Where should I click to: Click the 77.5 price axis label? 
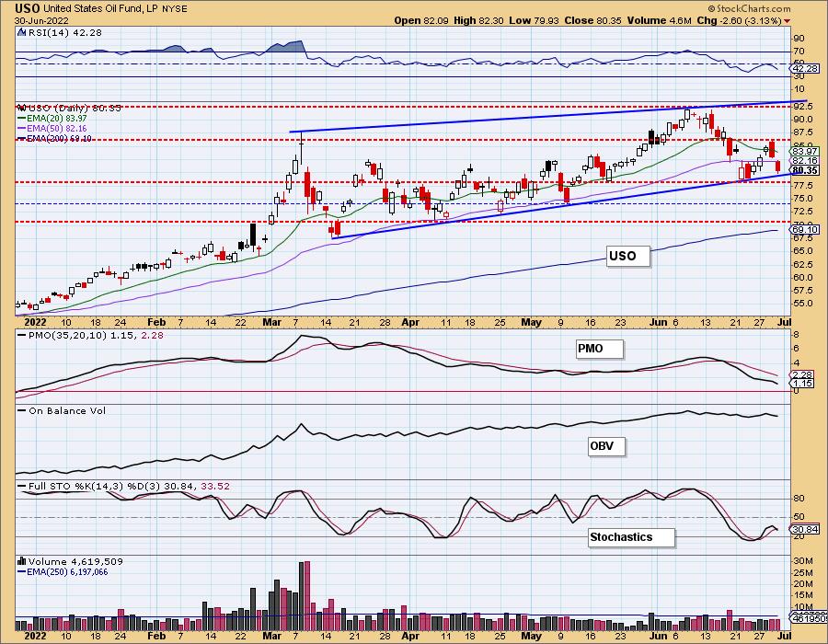804,185
